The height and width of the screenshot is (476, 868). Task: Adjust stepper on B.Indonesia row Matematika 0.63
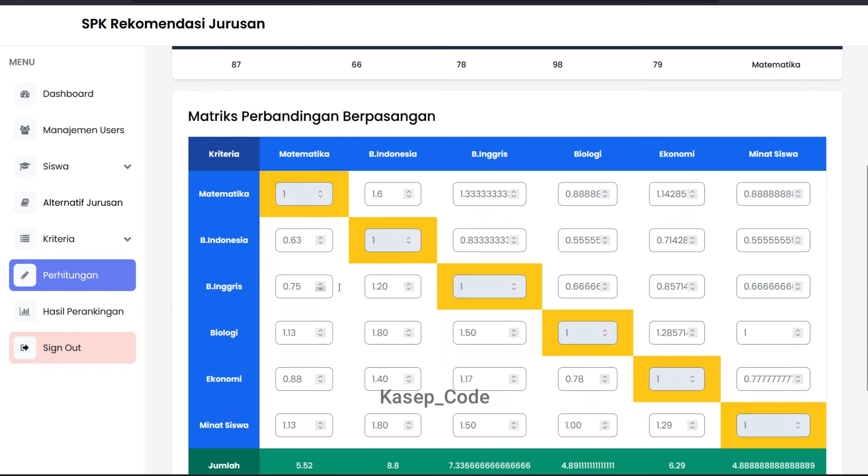[320, 240]
